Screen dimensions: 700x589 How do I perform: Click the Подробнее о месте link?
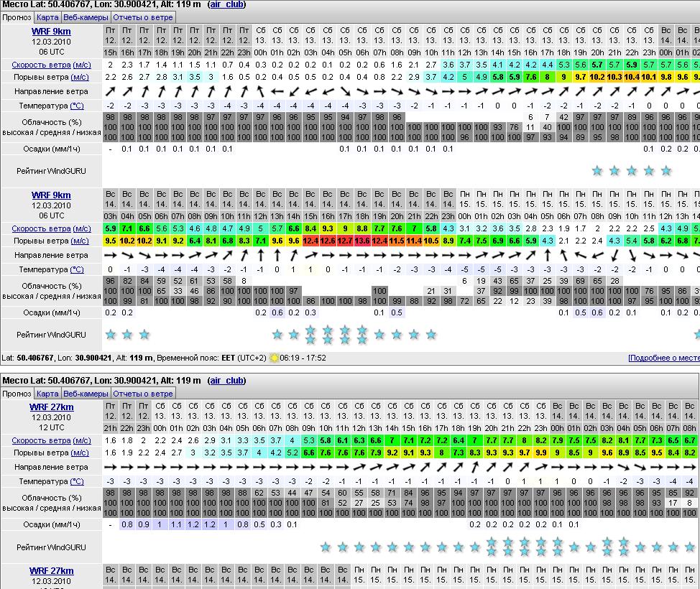click(x=663, y=358)
